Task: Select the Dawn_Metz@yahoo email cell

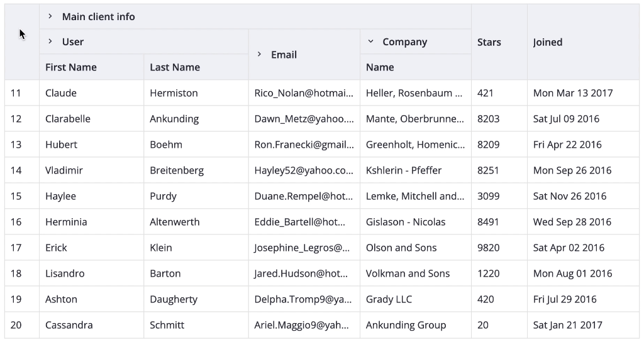Action: click(x=304, y=119)
